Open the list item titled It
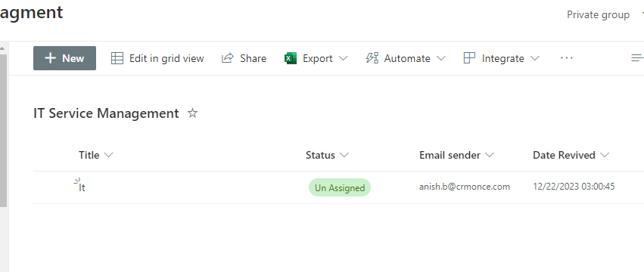The width and height of the screenshot is (644, 272). tap(82, 188)
